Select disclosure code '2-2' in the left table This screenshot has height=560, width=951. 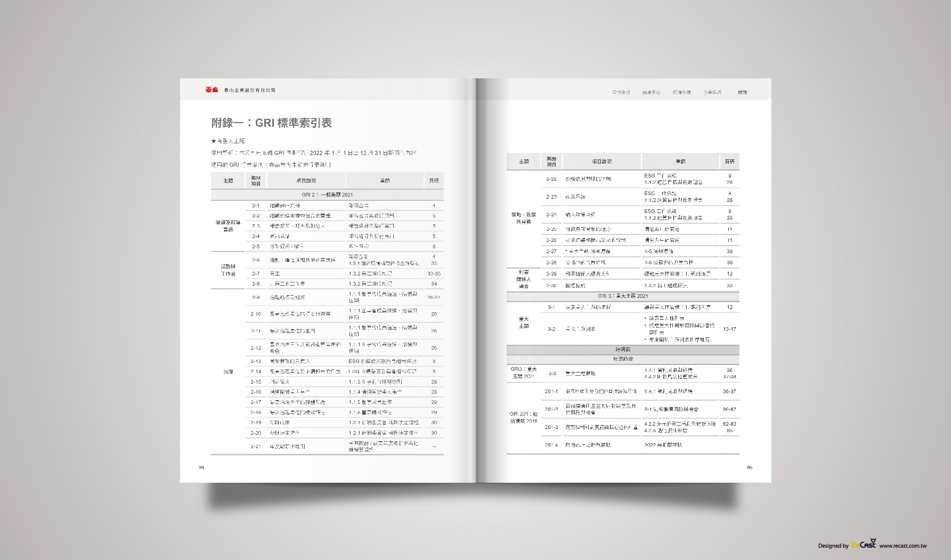click(x=256, y=216)
